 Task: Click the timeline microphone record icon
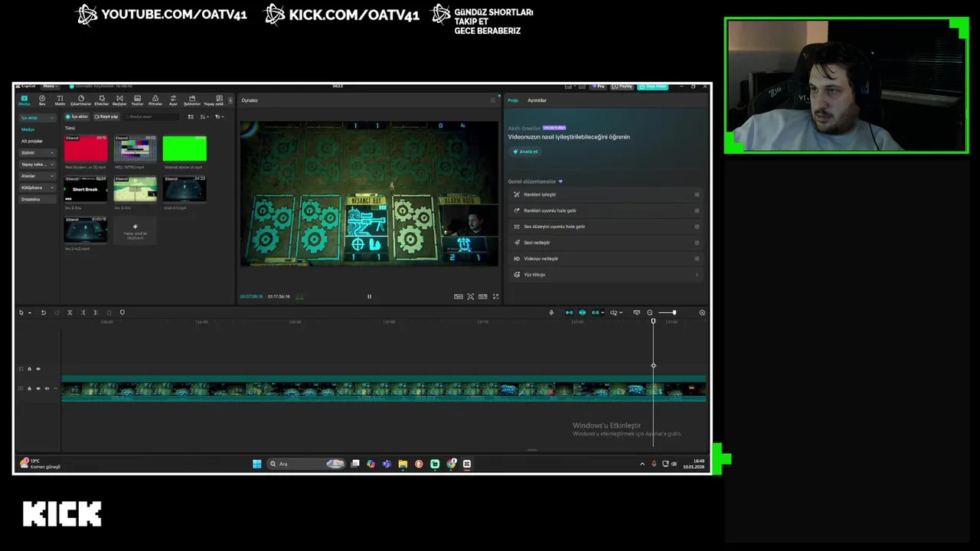tap(551, 312)
